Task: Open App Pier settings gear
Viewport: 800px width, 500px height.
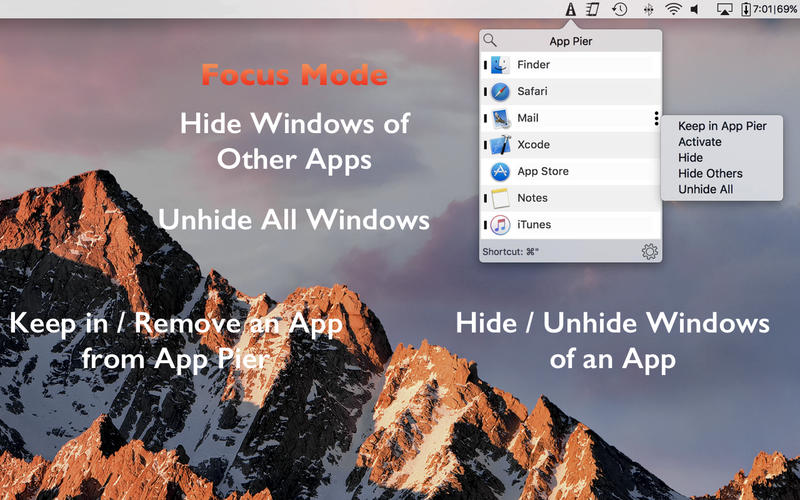Action: click(650, 252)
